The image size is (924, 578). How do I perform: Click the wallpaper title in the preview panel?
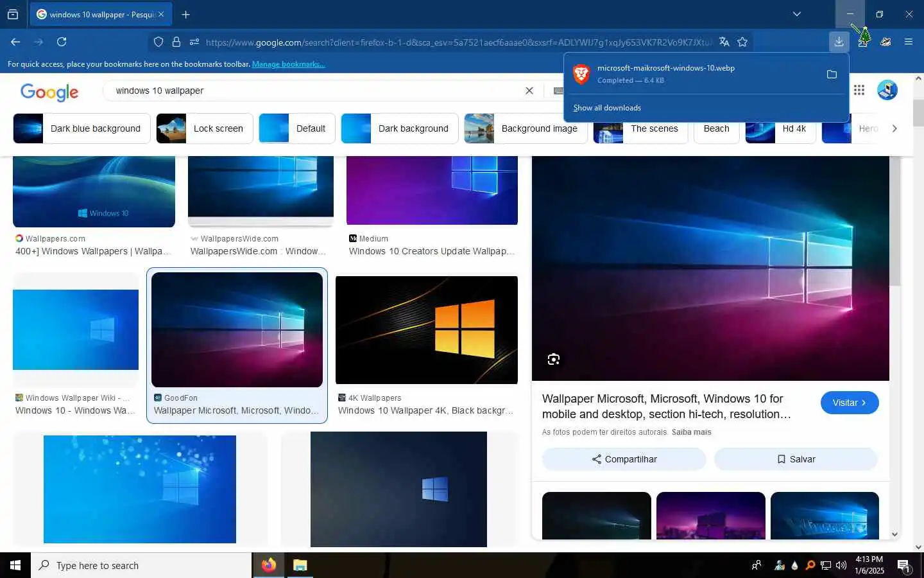(x=667, y=407)
